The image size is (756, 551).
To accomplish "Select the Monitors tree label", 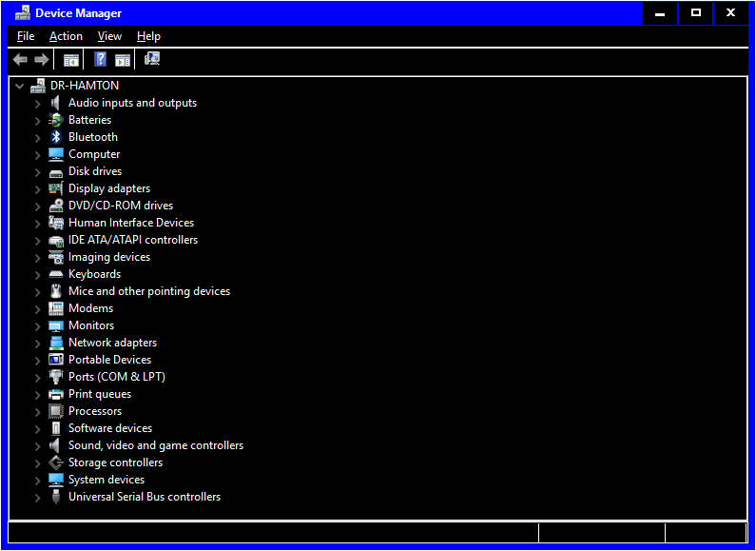I will (x=91, y=325).
